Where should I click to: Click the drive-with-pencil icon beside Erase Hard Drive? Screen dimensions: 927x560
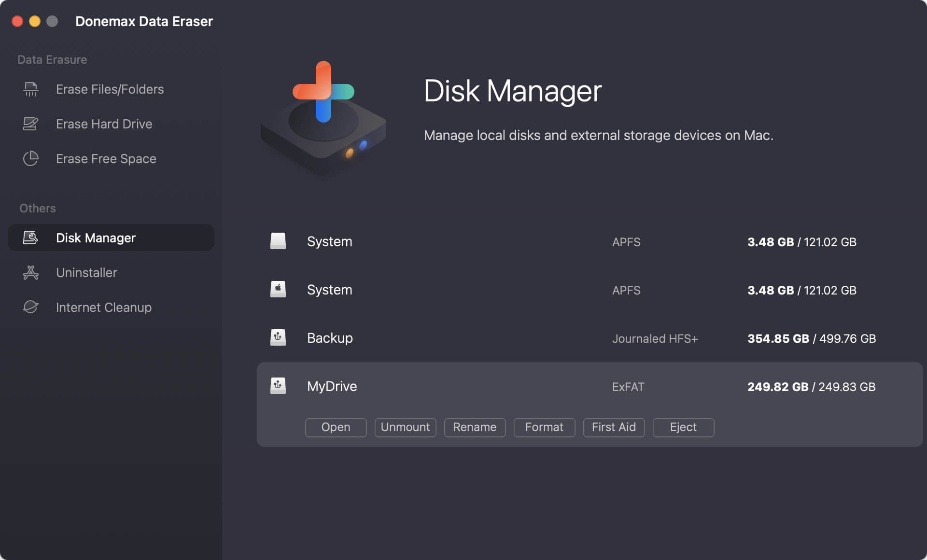[30, 124]
